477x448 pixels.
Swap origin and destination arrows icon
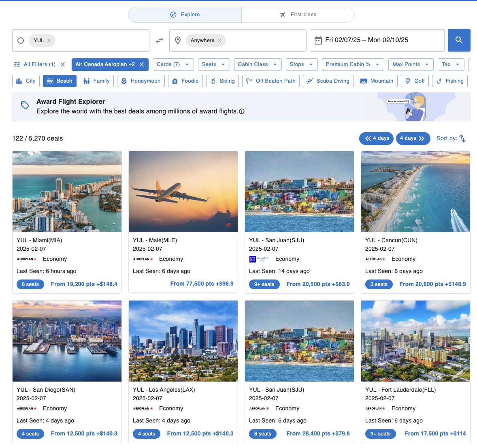[160, 41]
